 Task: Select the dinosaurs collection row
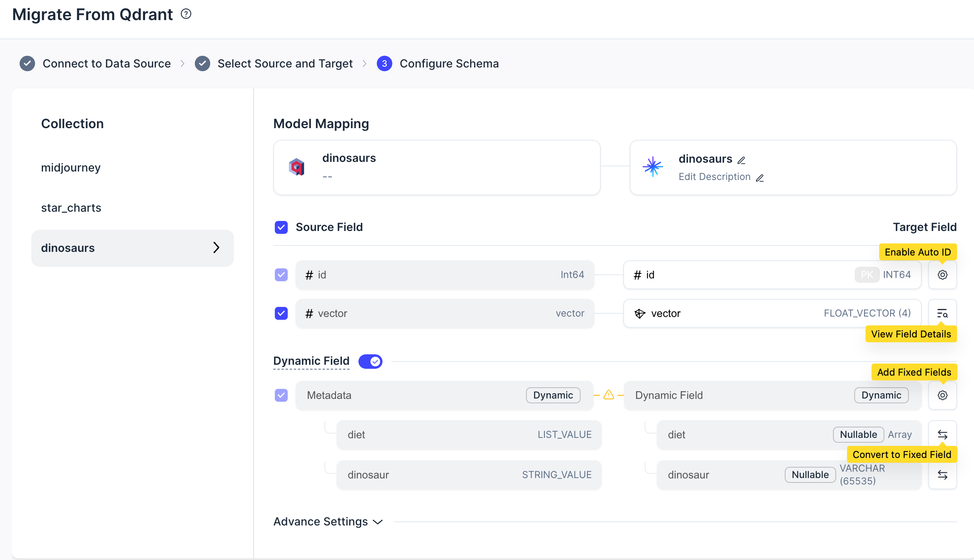click(x=133, y=248)
